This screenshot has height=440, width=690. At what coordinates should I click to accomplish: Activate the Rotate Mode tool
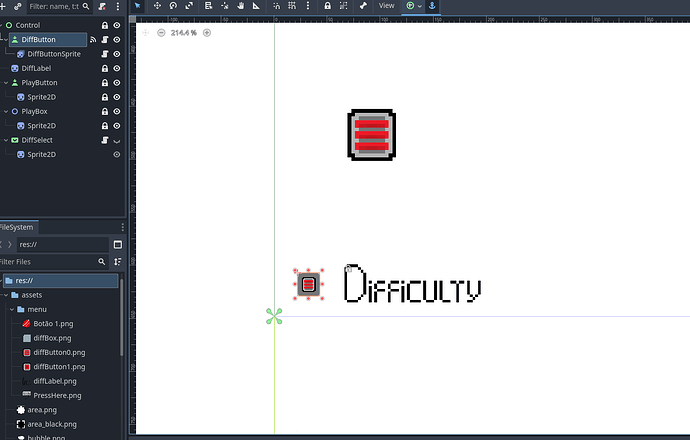(x=173, y=6)
